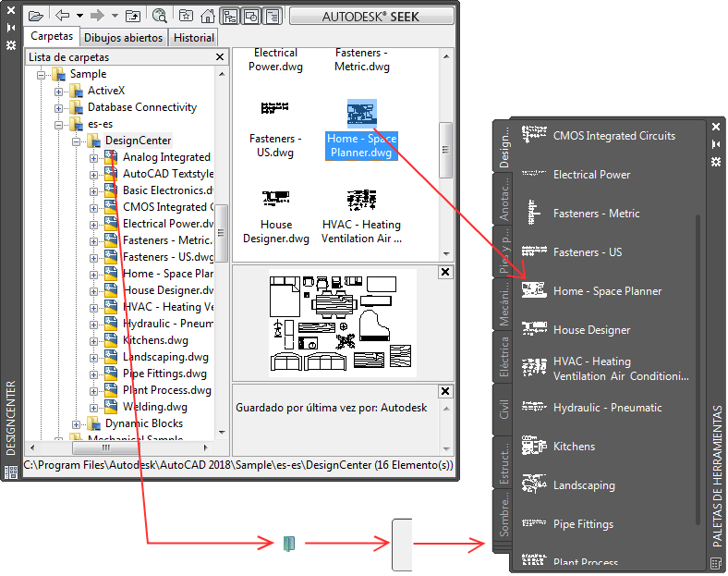The height and width of the screenshot is (576, 728).
Task: Close the Lista de carpetas pane
Action: coord(220,56)
